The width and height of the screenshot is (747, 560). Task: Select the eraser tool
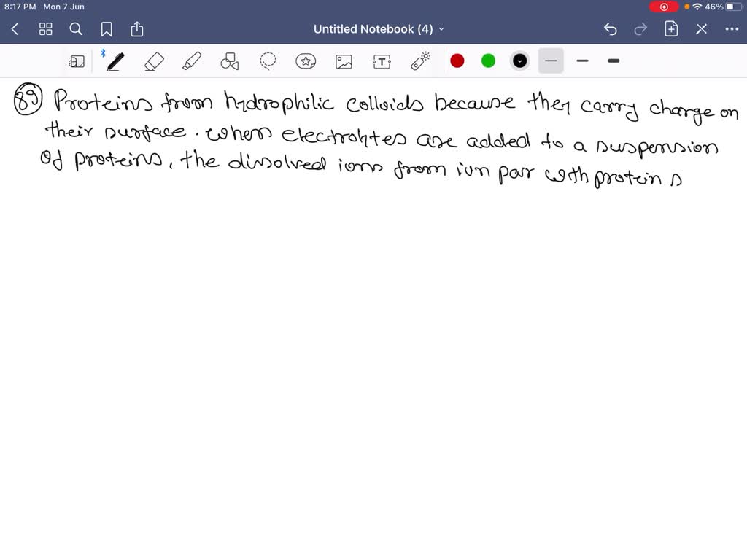click(x=154, y=61)
